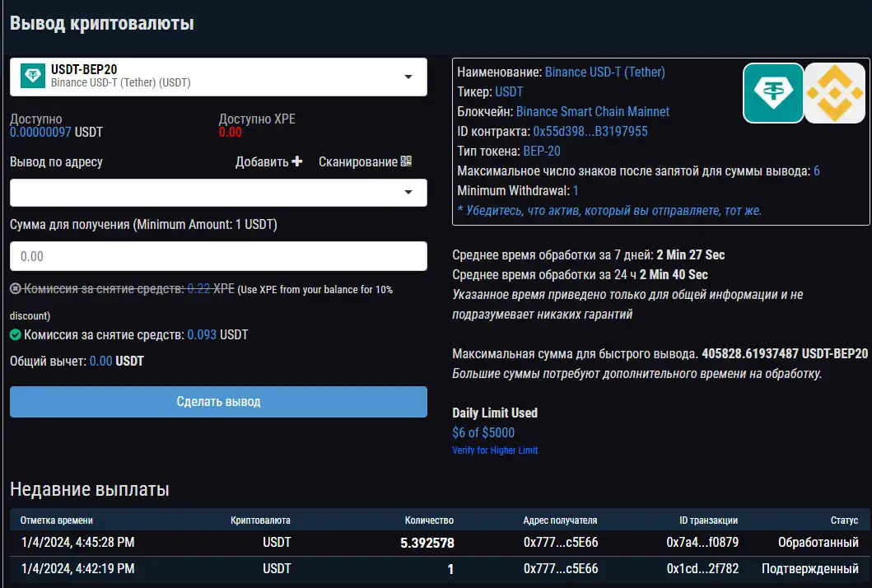Image resolution: width=872 pixels, height=588 pixels.
Task: Click the BEP-20 token type value
Action: pyautogui.click(x=542, y=152)
